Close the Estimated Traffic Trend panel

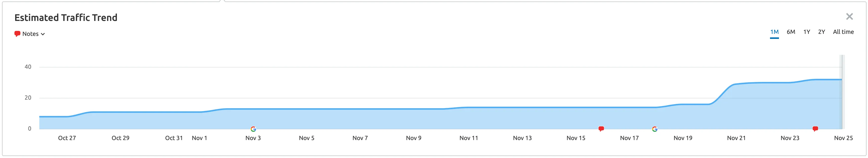(x=849, y=16)
